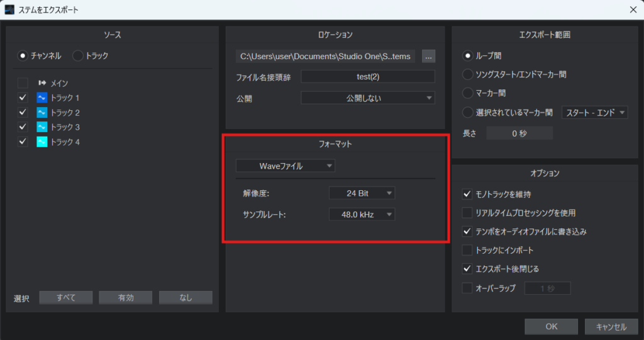This screenshot has width=644, height=340.
Task: Click the エクスポート範囲 section header
Action: coord(545,35)
